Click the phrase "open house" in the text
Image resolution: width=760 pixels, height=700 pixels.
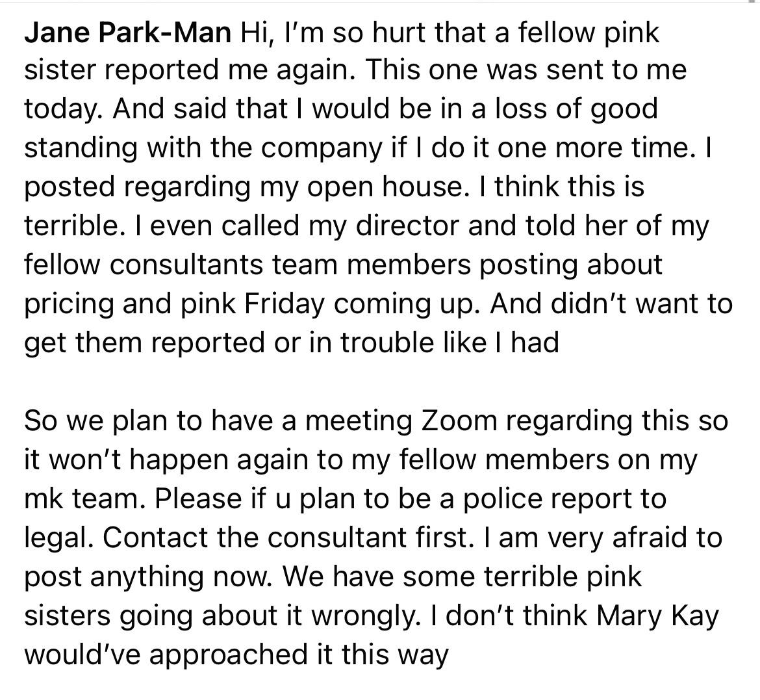385,187
